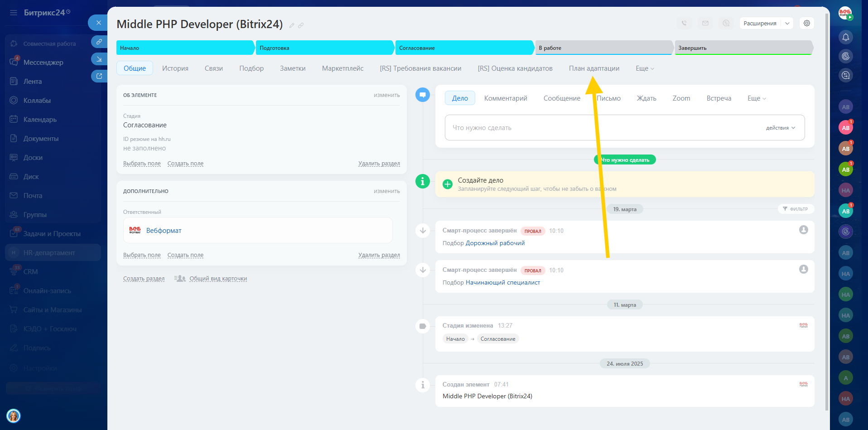The height and width of the screenshot is (430, 868).
Task: Click the green plus icon near Создайте дело
Action: [448, 184]
